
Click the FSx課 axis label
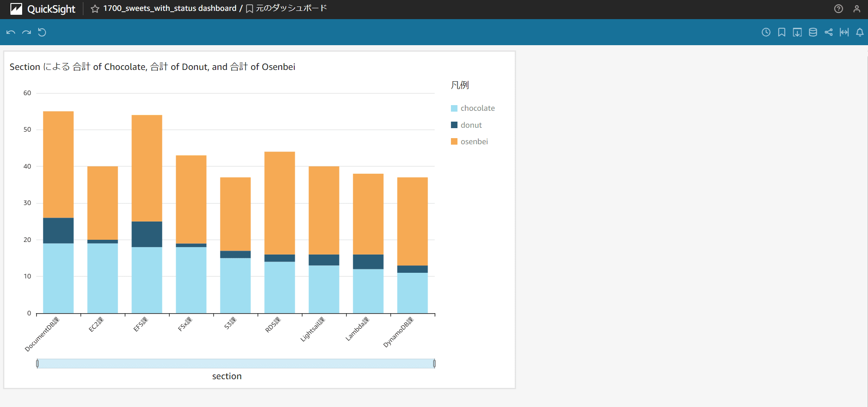pyautogui.click(x=185, y=324)
